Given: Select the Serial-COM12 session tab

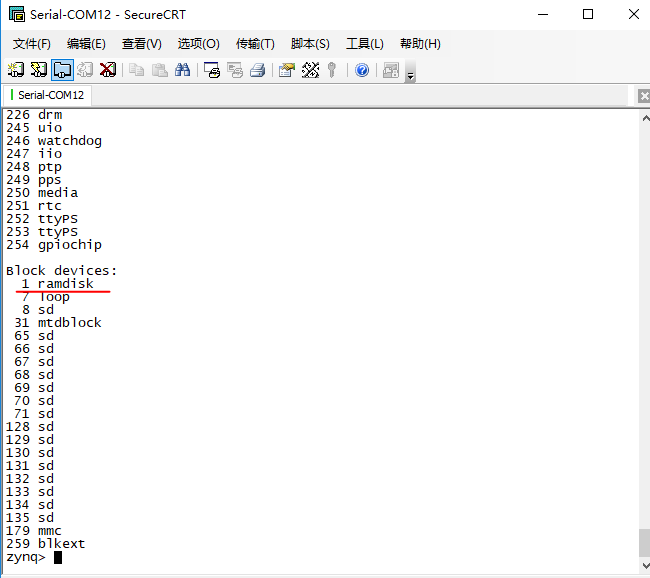Looking at the screenshot, I should [x=47, y=95].
